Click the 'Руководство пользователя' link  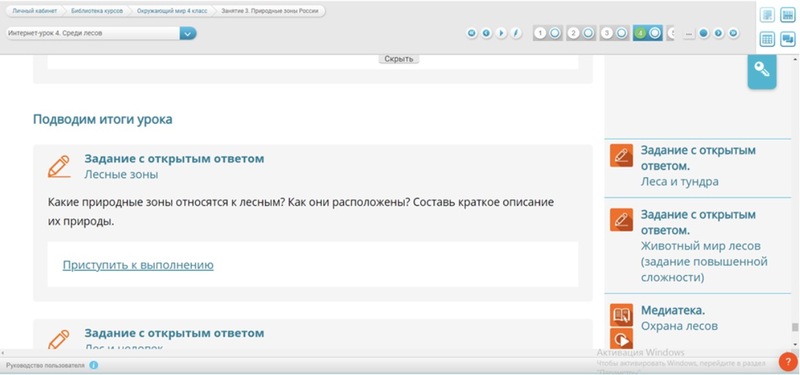(x=45, y=365)
